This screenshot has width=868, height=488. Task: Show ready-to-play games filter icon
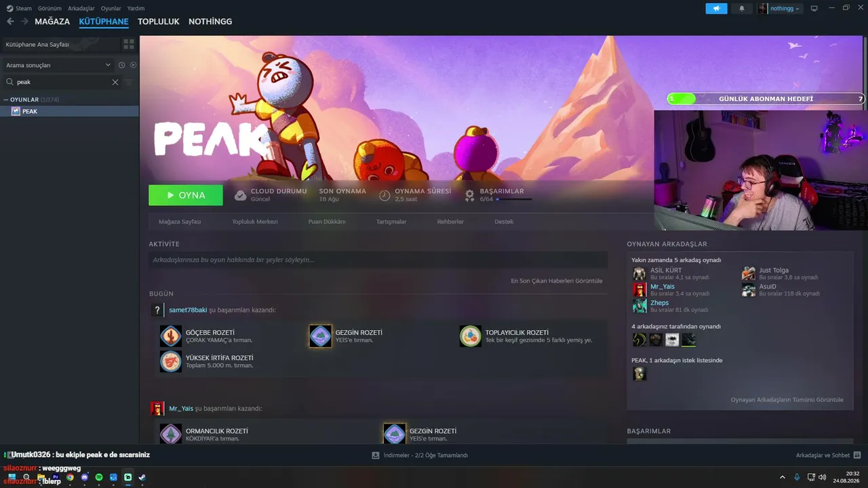(133, 65)
